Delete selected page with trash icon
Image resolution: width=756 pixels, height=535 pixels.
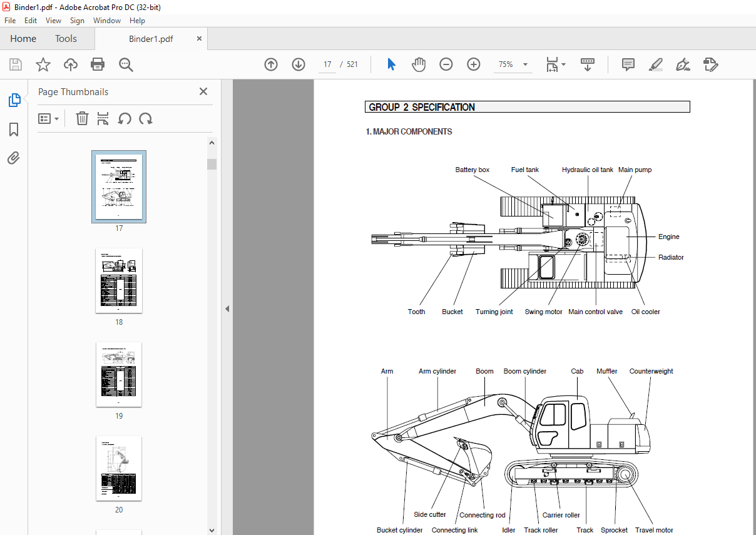(82, 118)
